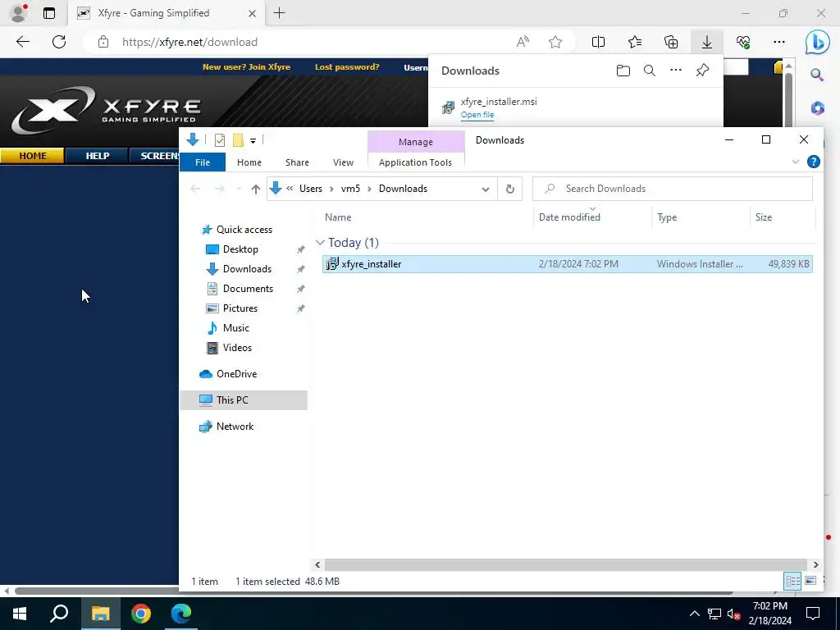The width and height of the screenshot is (840, 630).
Task: Show hidden system tray icons
Action: point(694,614)
